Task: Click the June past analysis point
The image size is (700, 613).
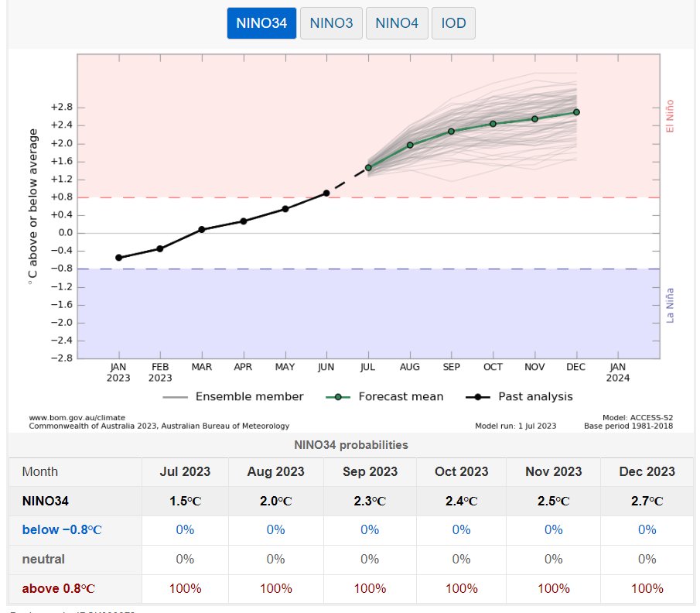Action: point(326,193)
